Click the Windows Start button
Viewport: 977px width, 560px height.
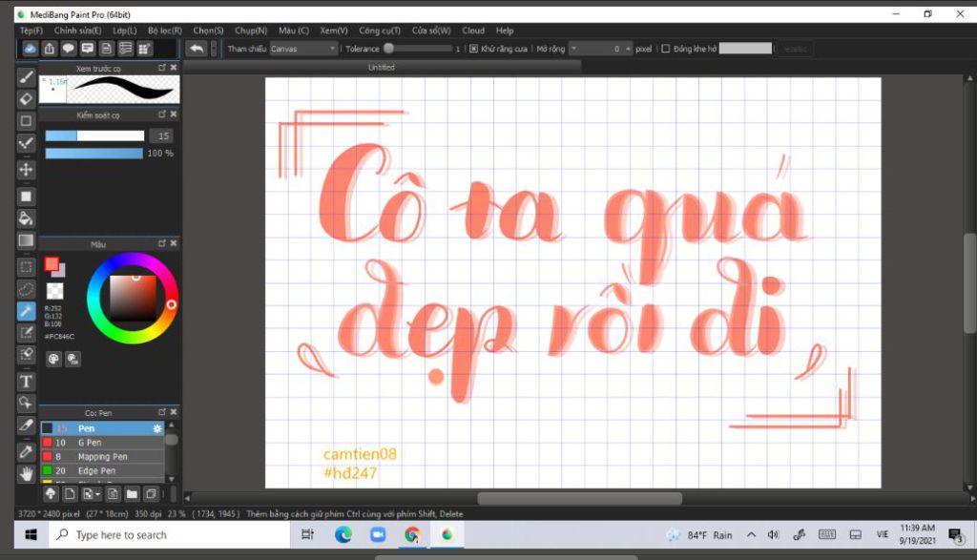31,534
